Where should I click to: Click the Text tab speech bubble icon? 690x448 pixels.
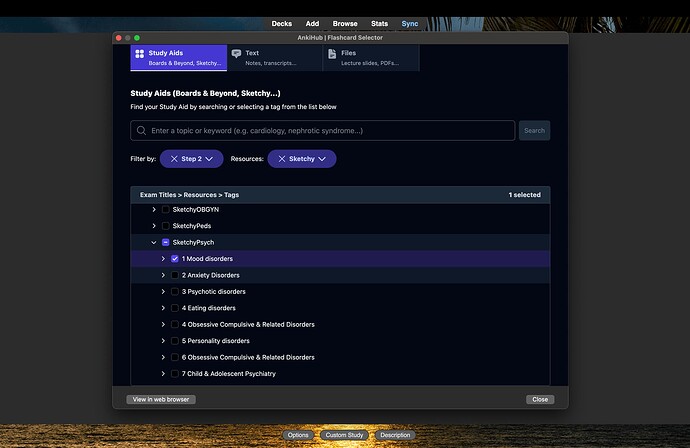[x=236, y=53]
